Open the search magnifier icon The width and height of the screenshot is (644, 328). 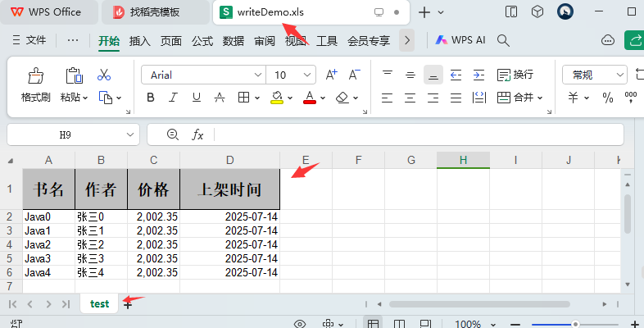coord(503,40)
